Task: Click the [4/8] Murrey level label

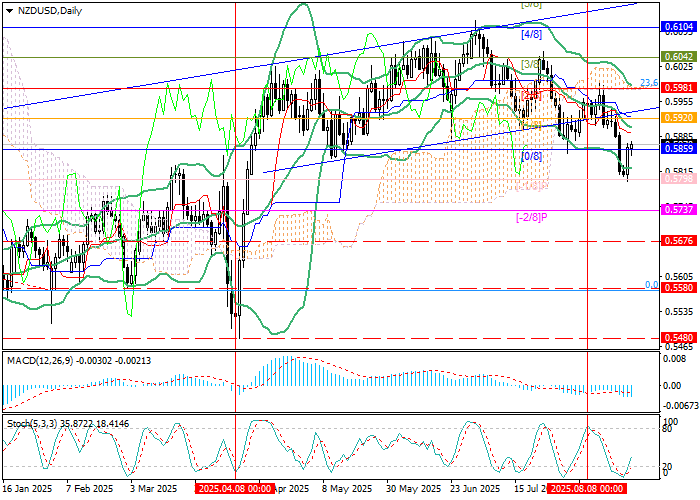Action: tap(531, 34)
